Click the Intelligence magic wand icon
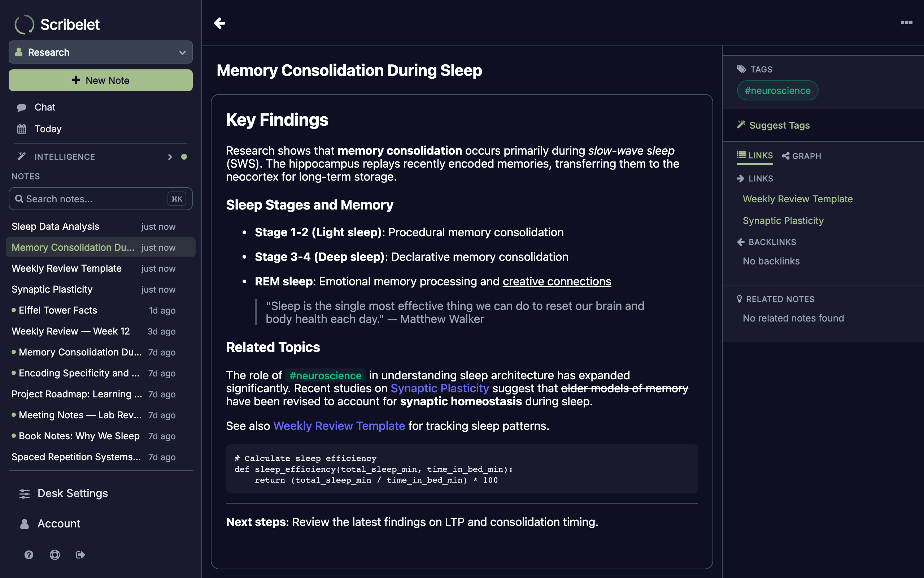 click(x=22, y=156)
